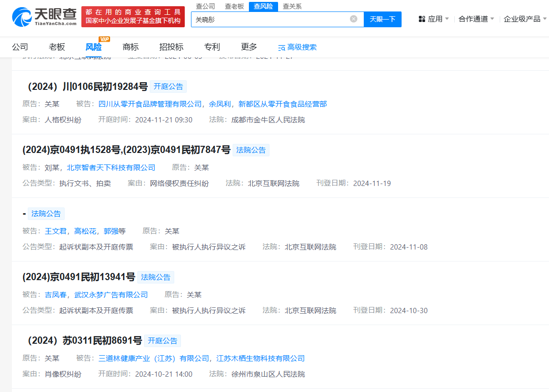Open defendant 郭强 link

[111, 231]
